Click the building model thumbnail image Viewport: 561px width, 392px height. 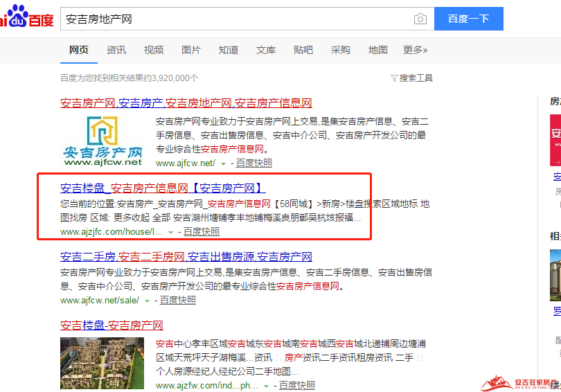point(102,364)
